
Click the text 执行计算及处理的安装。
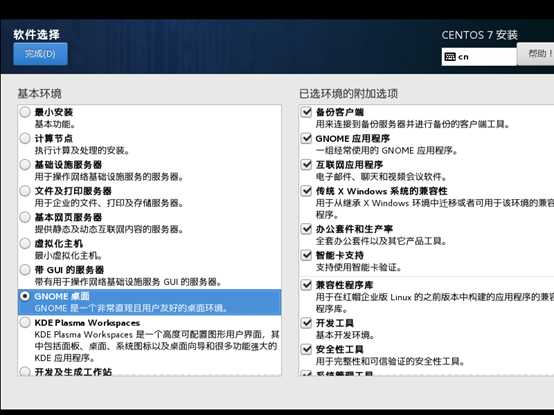coord(82,151)
